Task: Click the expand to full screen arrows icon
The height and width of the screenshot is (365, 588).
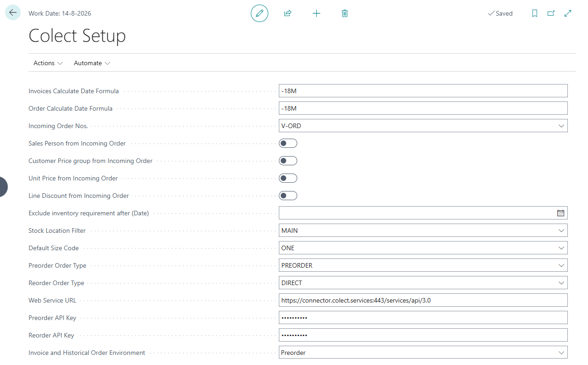Action: pos(568,13)
